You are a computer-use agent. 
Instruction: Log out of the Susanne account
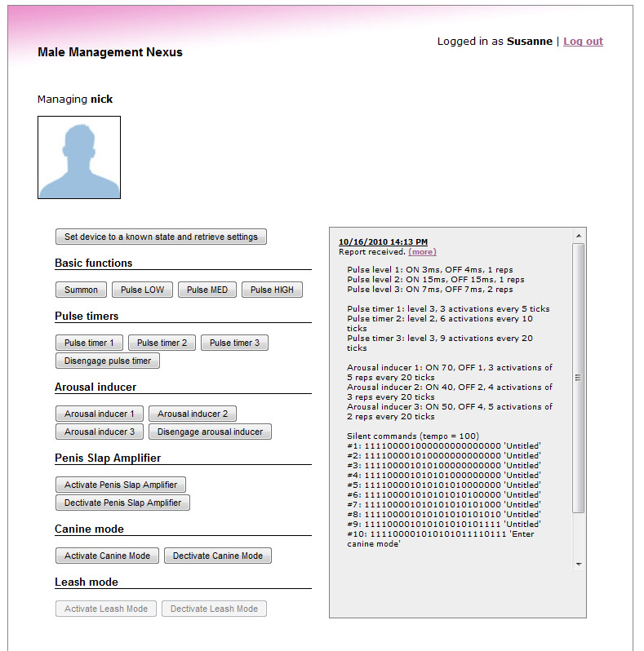(583, 42)
